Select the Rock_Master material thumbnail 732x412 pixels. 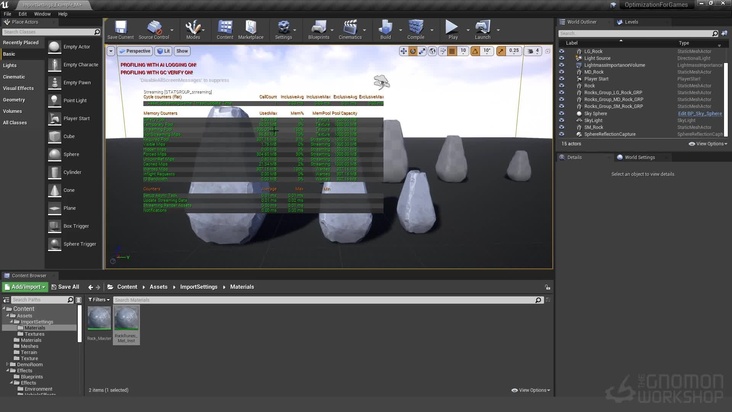click(99, 319)
